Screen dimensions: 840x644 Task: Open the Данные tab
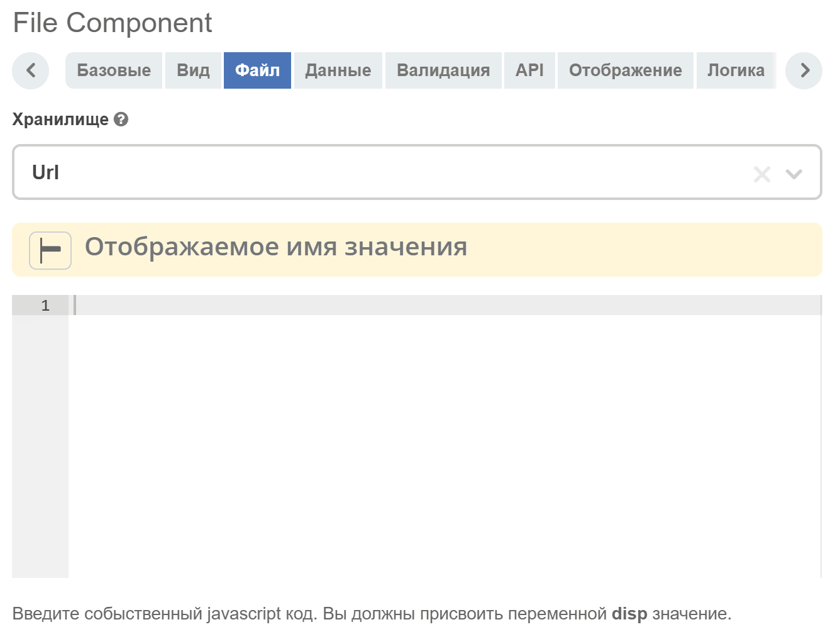(x=338, y=70)
